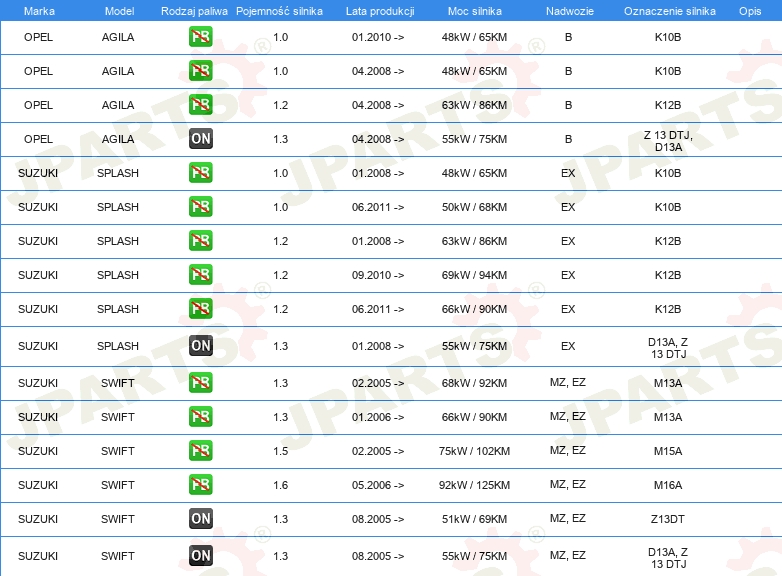The image size is (782, 576).
Task: Select the 01.2006 -> production date cell
Action: (378, 417)
